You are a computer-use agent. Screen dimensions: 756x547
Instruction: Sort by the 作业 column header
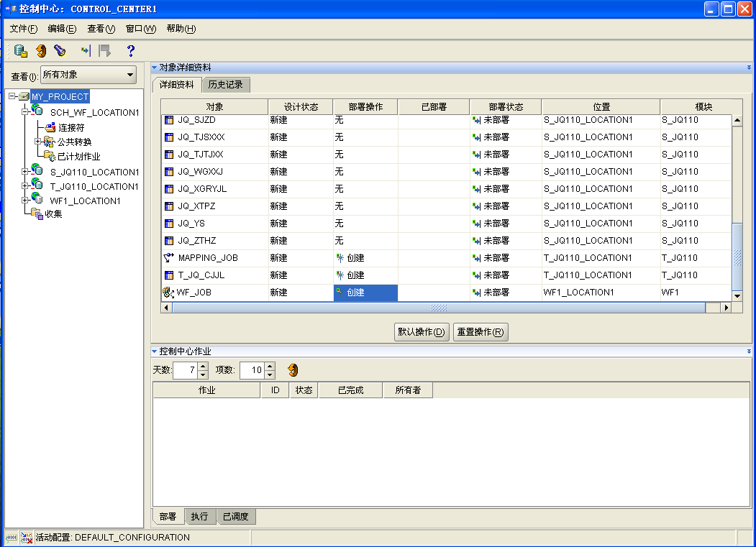click(x=207, y=390)
